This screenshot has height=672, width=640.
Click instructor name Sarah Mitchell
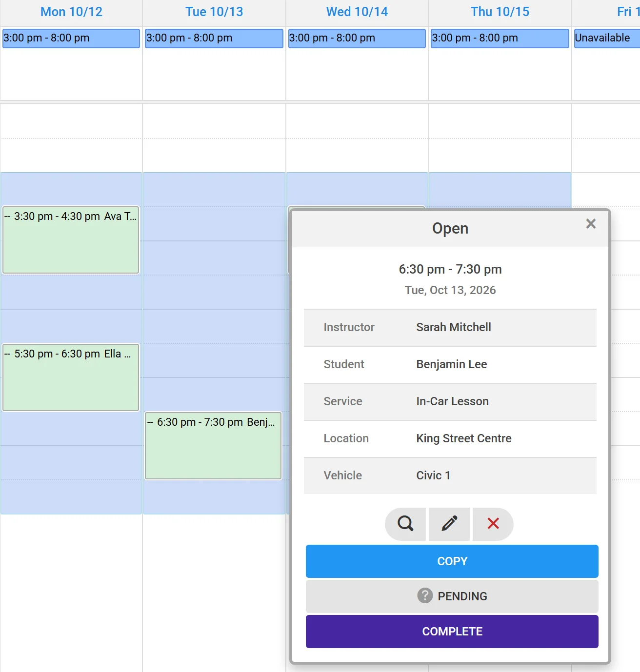[454, 327]
